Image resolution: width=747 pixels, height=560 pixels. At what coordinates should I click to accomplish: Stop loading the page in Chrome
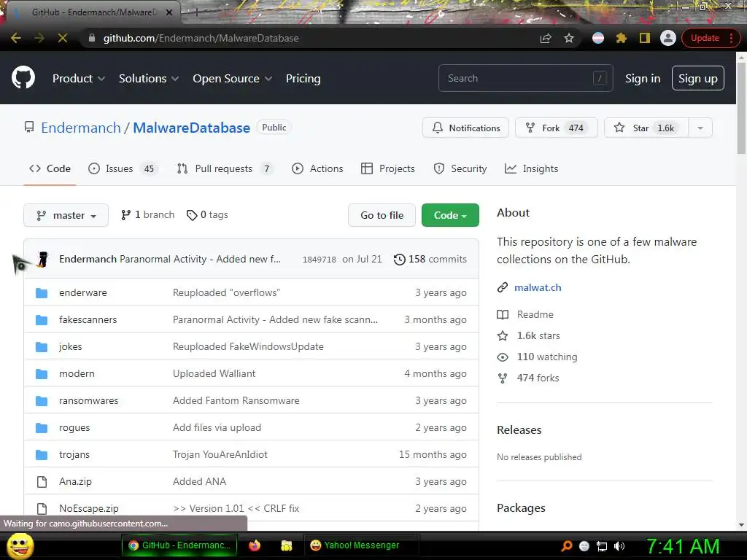click(x=63, y=38)
